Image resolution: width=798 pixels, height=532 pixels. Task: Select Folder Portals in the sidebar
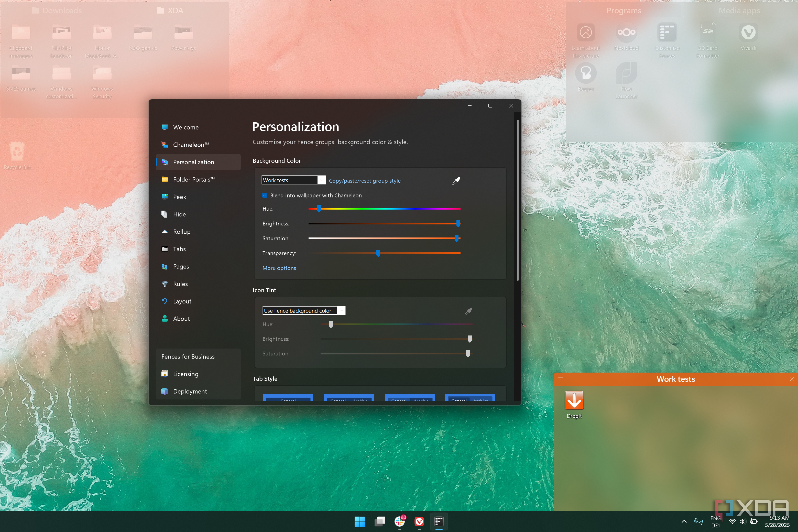click(x=198, y=179)
